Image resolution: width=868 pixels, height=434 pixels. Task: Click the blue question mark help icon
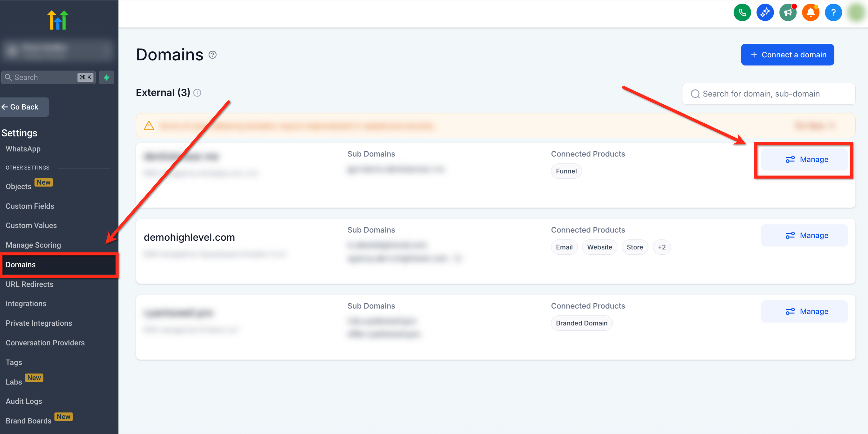point(833,13)
